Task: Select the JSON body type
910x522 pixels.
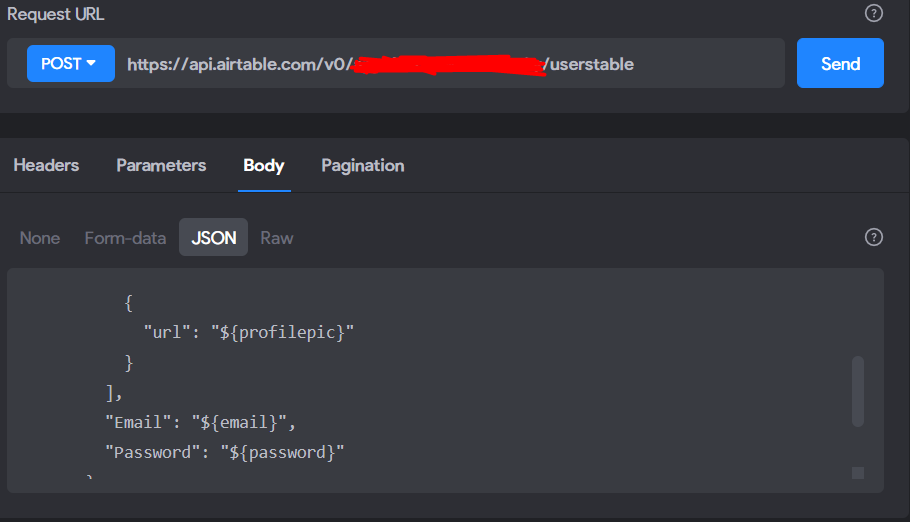Action: coord(214,237)
